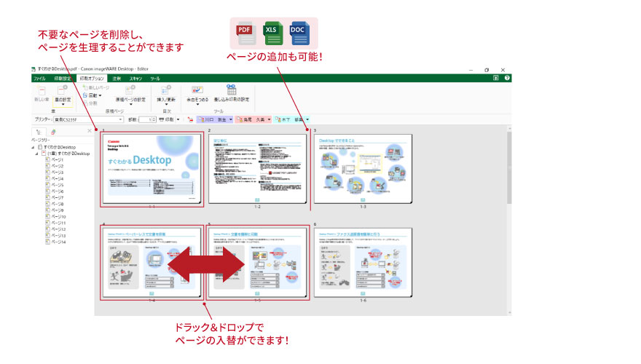The height and width of the screenshot is (364, 641).
Task: Open the 木下 user dropdown arrow
Action: click(307, 119)
